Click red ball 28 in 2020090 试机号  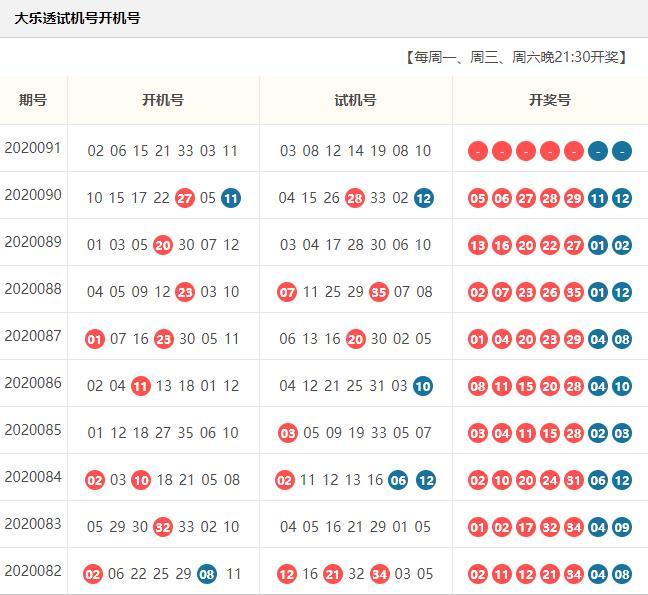355,198
